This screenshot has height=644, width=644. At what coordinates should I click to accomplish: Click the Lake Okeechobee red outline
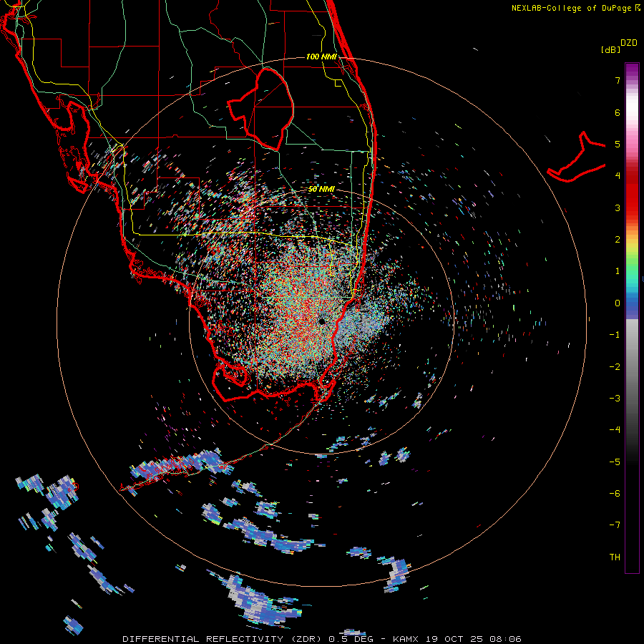[x=260, y=109]
